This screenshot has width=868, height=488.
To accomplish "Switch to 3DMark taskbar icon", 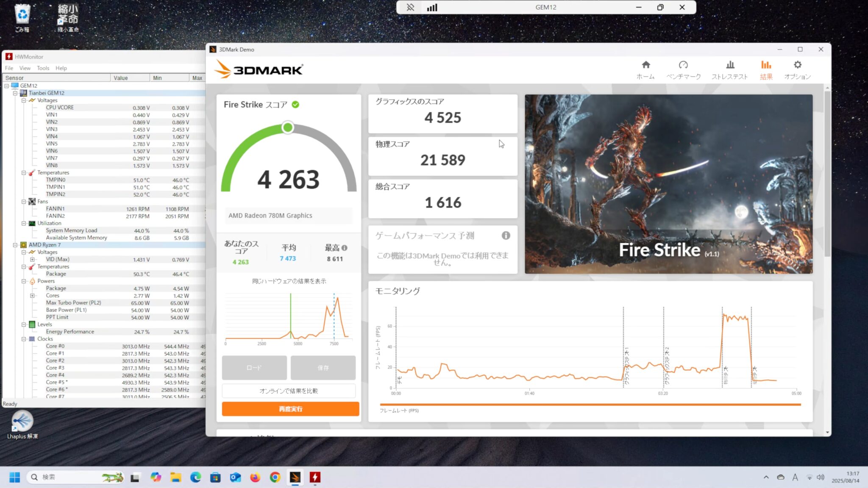I will click(295, 477).
